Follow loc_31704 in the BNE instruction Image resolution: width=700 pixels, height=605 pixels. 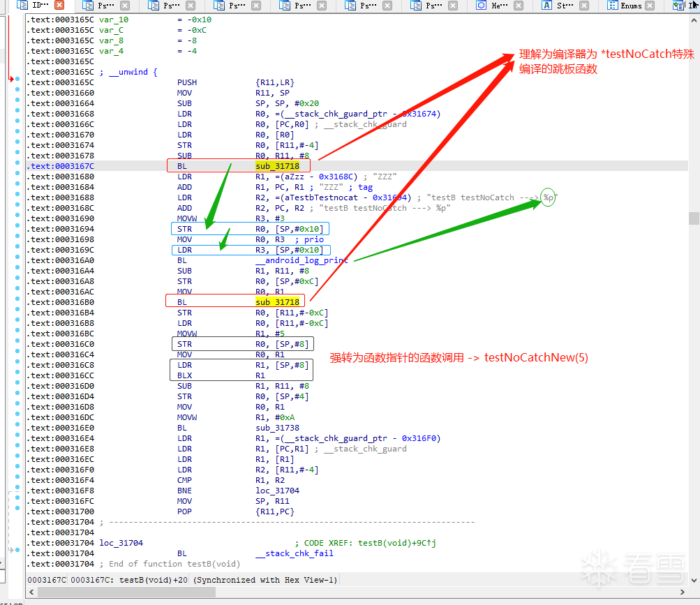[x=277, y=491]
